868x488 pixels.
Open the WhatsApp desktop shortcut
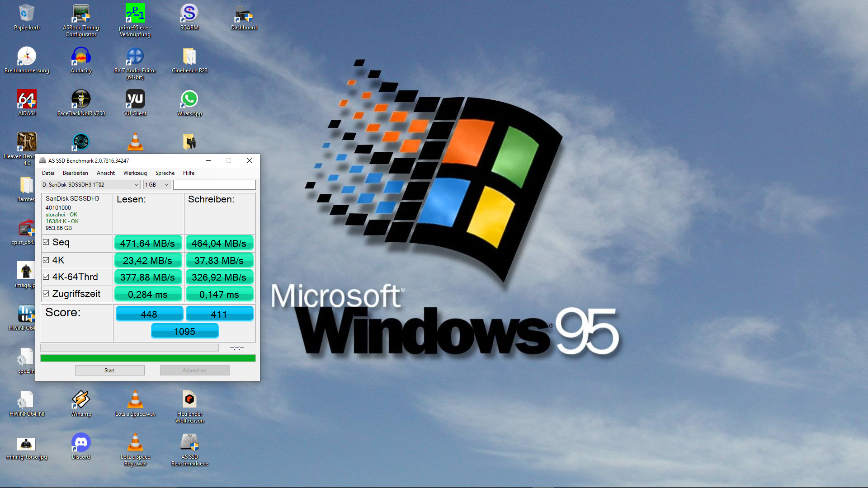(189, 99)
